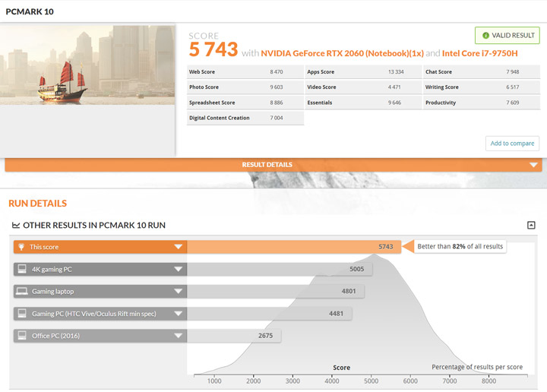Click the Chat Score value 7 948
Screen dimensions: 547x392
tap(513, 72)
